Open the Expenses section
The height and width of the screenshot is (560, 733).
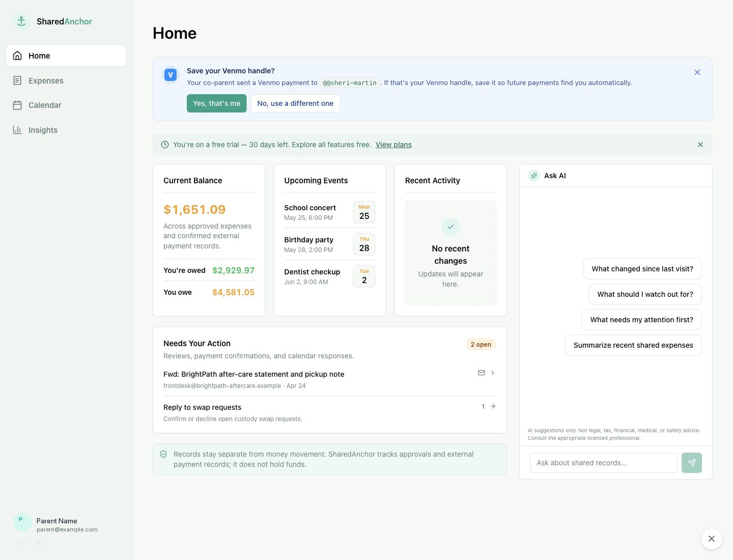pyautogui.click(x=66, y=80)
